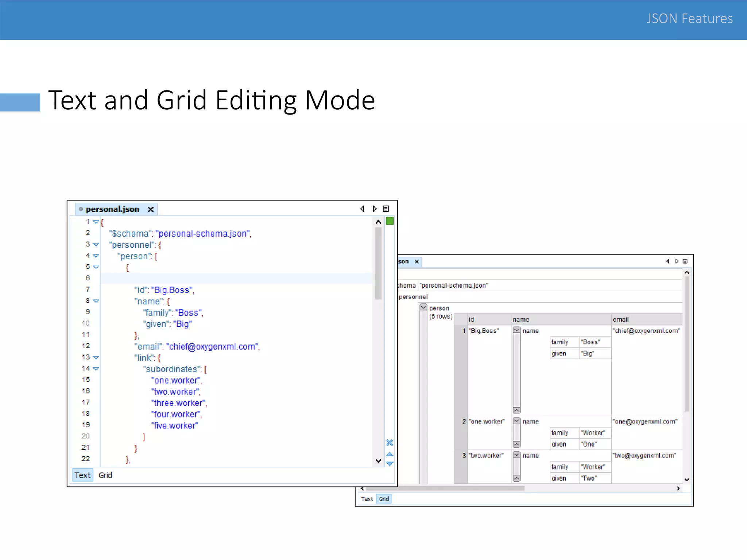747x560 pixels.
Task: Select the "Big" given value cell
Action: coord(595,353)
